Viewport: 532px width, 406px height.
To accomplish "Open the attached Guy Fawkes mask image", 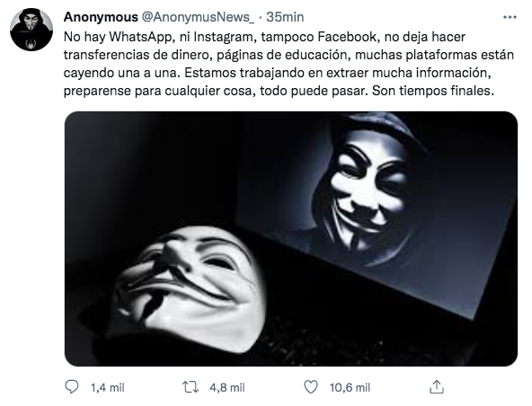I will click(291, 239).
